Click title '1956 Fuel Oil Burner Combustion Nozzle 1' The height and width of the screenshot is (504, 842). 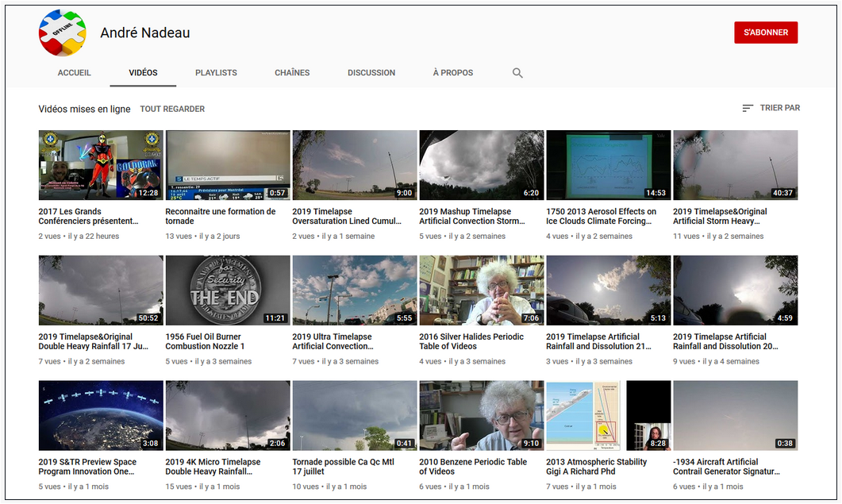tap(205, 341)
